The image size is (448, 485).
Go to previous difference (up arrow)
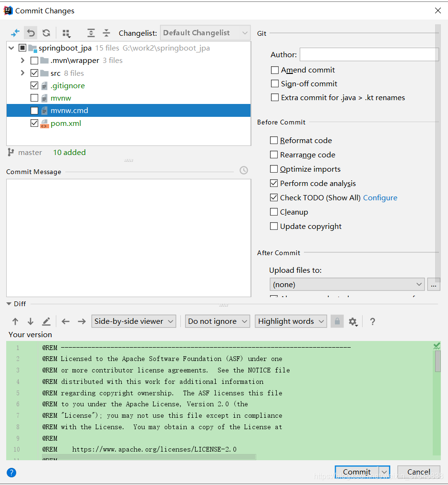[15, 322]
